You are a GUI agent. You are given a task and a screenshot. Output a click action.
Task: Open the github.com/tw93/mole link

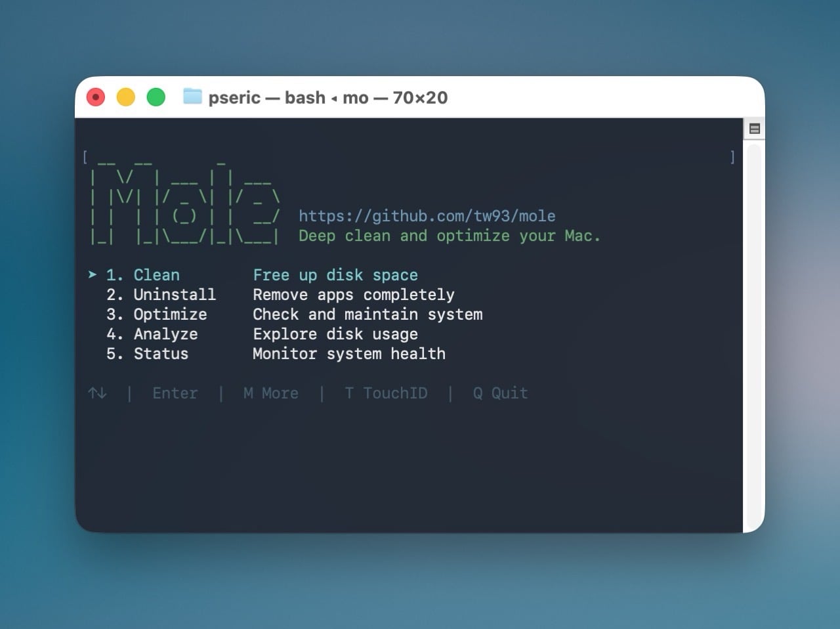point(427,216)
